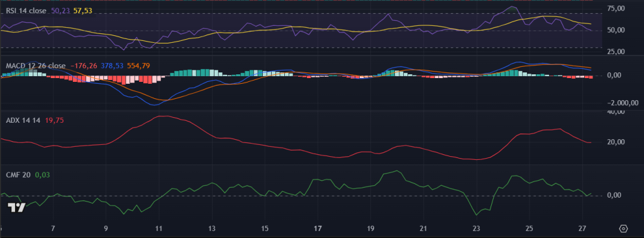Click date 19 on the time axis
644x238 pixels.
[370, 228]
